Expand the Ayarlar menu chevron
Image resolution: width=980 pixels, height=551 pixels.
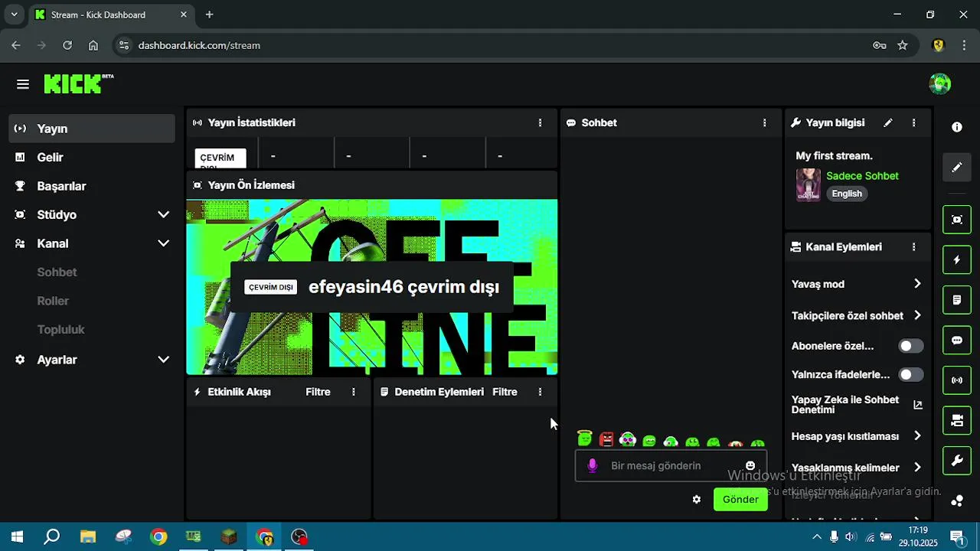(163, 360)
